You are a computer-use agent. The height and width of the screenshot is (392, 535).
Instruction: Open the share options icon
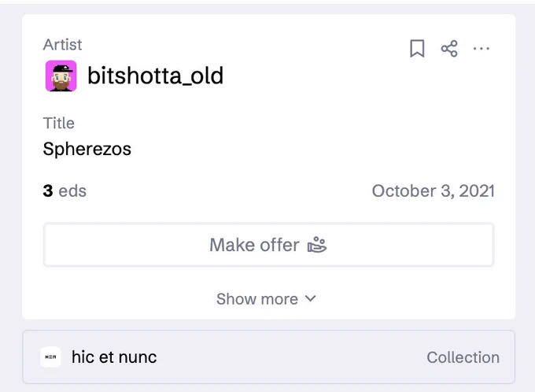pyautogui.click(x=449, y=49)
